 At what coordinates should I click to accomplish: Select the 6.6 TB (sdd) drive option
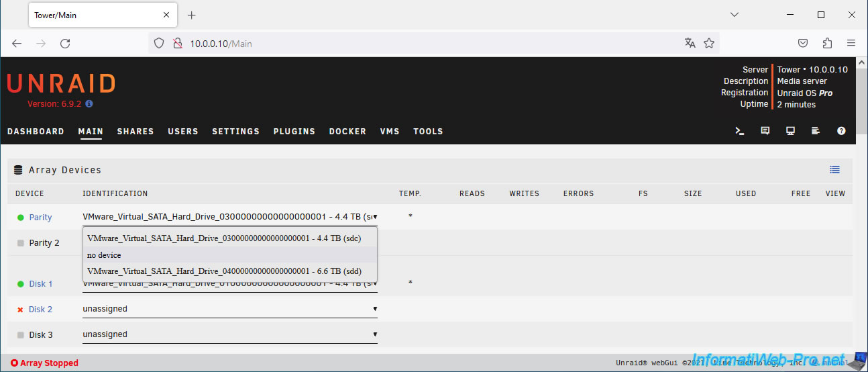pyautogui.click(x=224, y=271)
